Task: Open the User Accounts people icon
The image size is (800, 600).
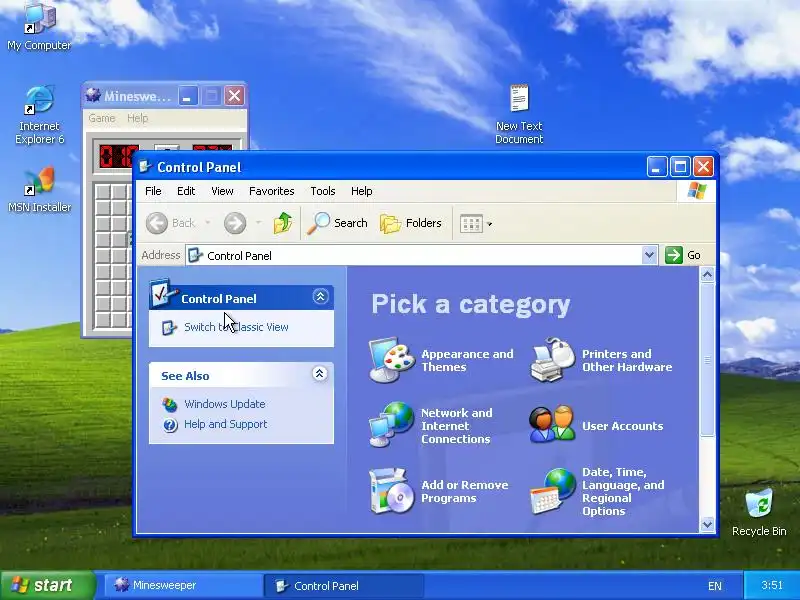Action: pyautogui.click(x=552, y=424)
